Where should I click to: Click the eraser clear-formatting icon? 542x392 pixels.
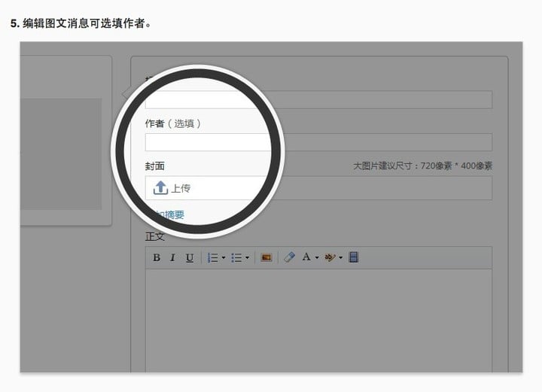(289, 257)
